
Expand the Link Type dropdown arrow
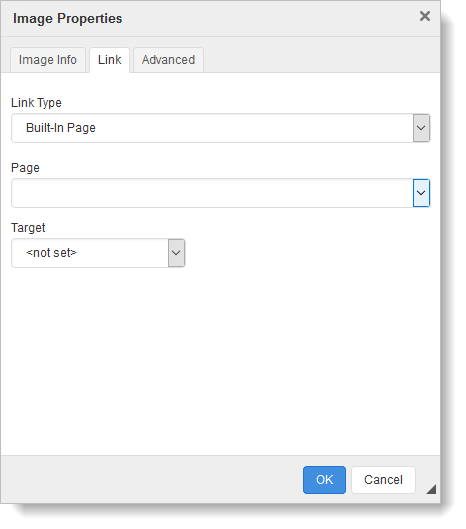(421, 128)
